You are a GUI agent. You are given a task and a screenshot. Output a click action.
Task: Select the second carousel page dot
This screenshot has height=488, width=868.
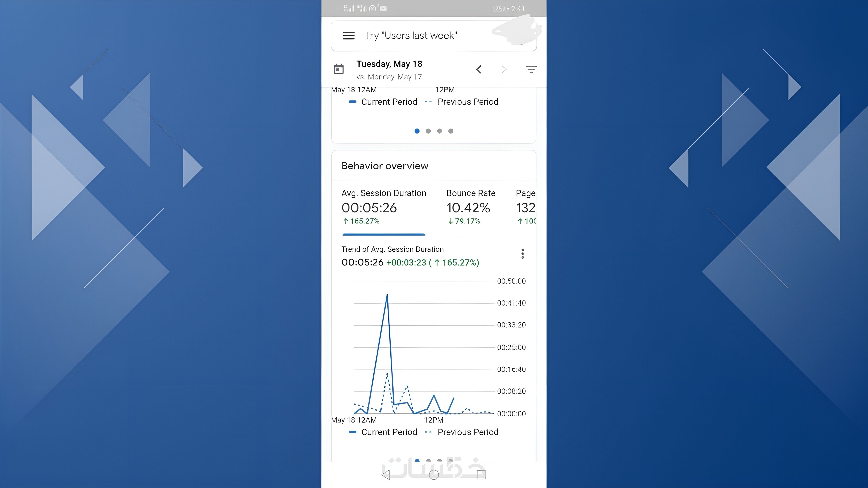tap(428, 131)
